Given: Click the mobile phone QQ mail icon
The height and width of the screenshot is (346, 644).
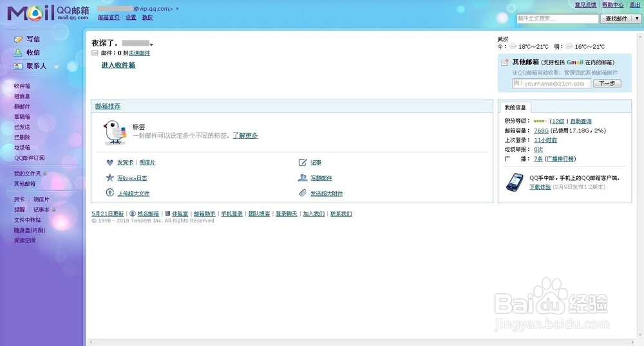Looking at the screenshot, I should click(515, 183).
